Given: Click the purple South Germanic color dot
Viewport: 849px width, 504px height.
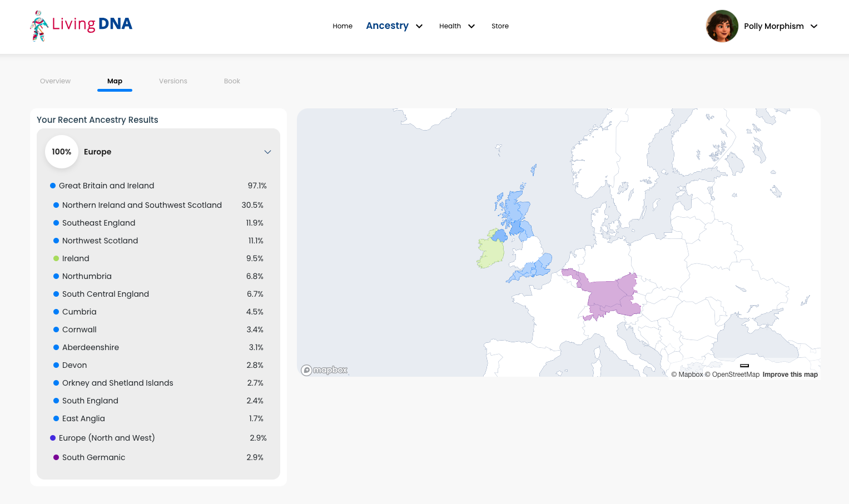Looking at the screenshot, I should [56, 457].
